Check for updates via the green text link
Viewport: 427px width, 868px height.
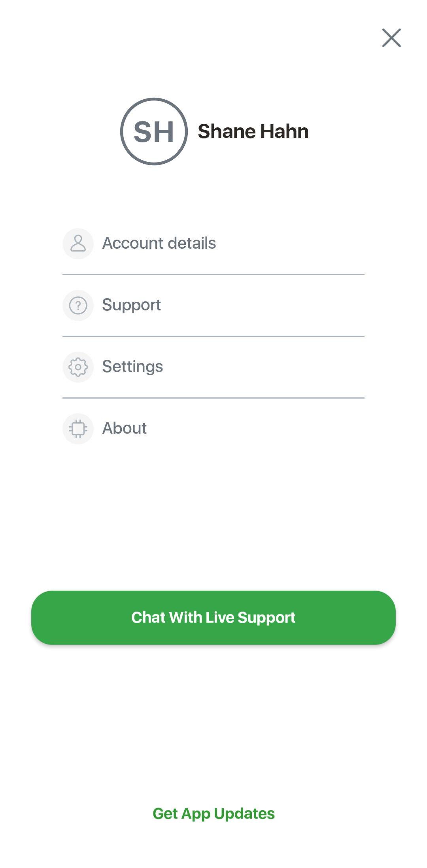(213, 814)
